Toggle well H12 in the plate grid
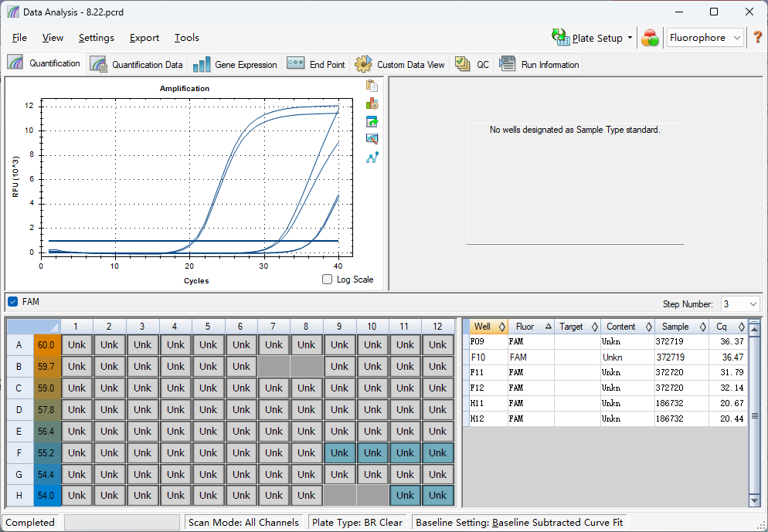This screenshot has width=768, height=532. coord(437,495)
